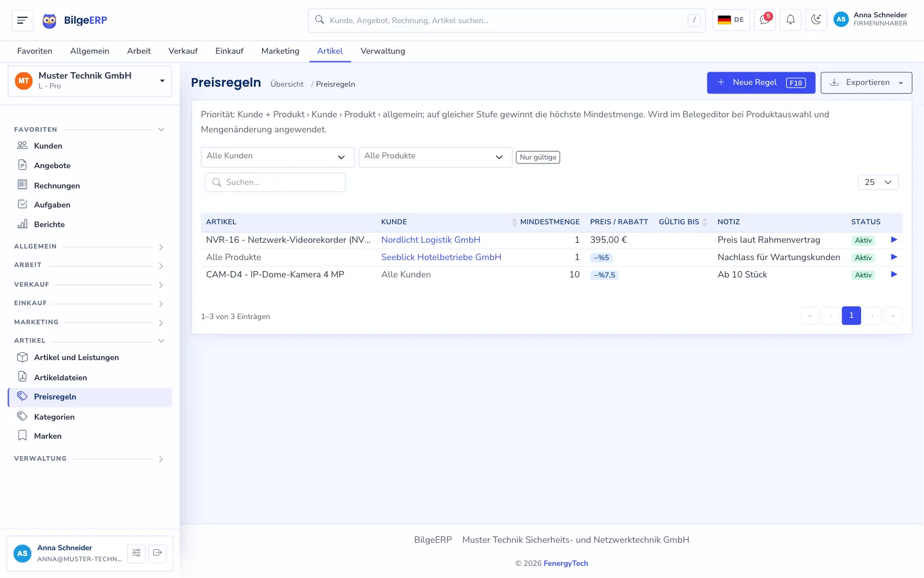Toggle the sidebar hamburger menu icon
924x578 pixels.
pyautogui.click(x=23, y=20)
